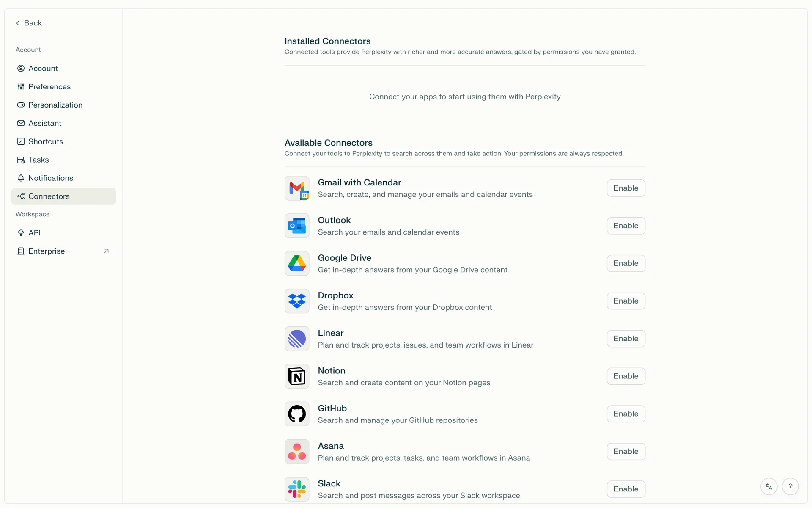The width and height of the screenshot is (812, 508).
Task: Go back using the Back link
Action: click(29, 23)
